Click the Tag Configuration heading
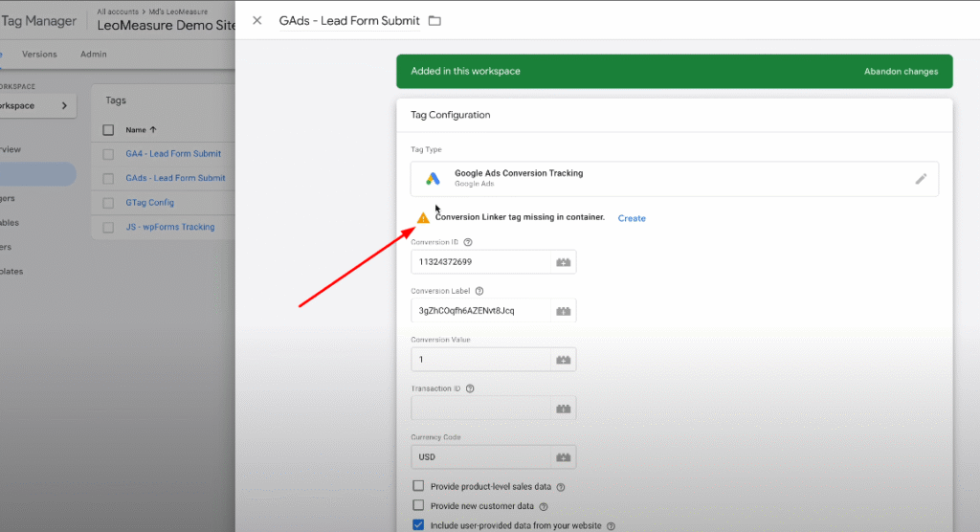Screen dimensions: 980x532 tap(450, 115)
